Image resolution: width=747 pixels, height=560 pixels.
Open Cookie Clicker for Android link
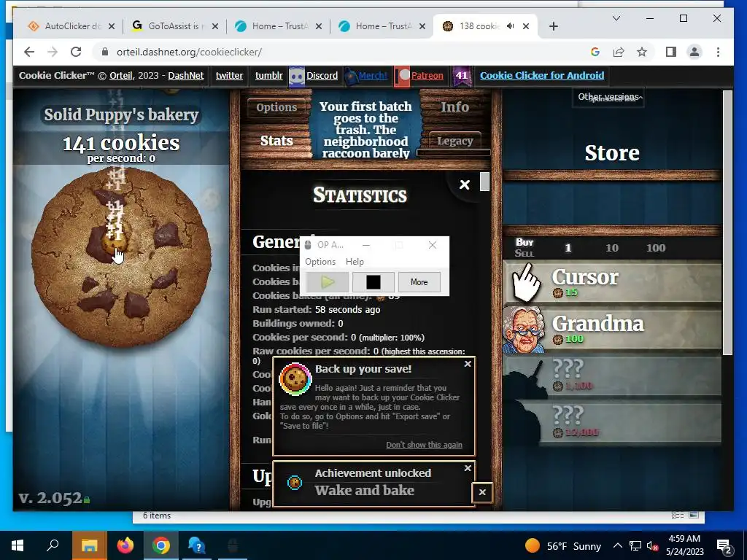[542, 75]
